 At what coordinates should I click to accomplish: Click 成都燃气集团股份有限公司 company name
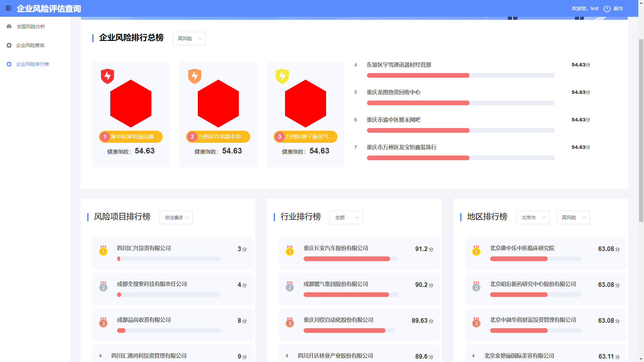(x=336, y=284)
